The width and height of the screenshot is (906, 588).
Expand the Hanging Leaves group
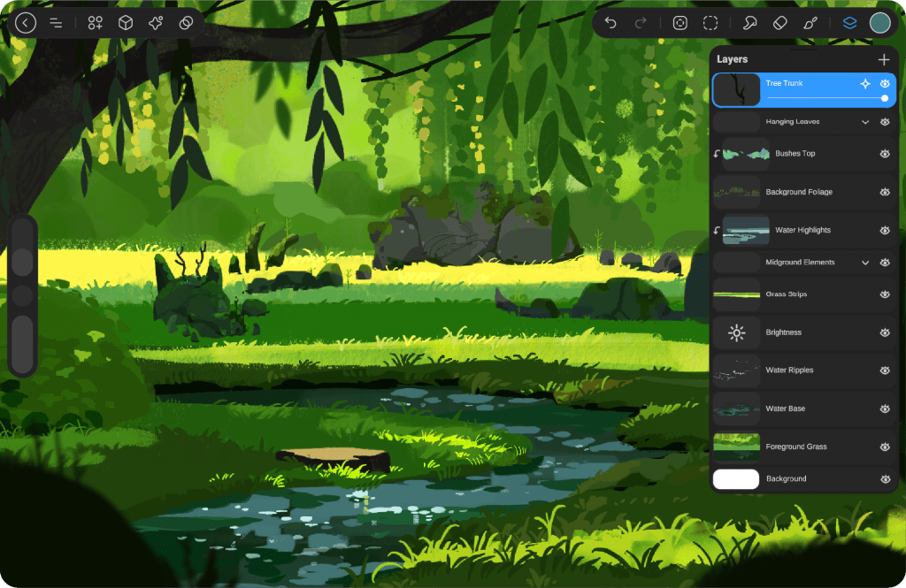pyautogui.click(x=865, y=122)
